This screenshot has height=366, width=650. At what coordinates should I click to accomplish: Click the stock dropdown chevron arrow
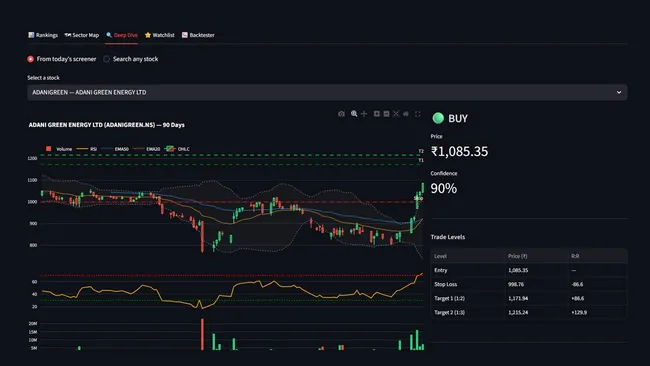tap(618, 92)
